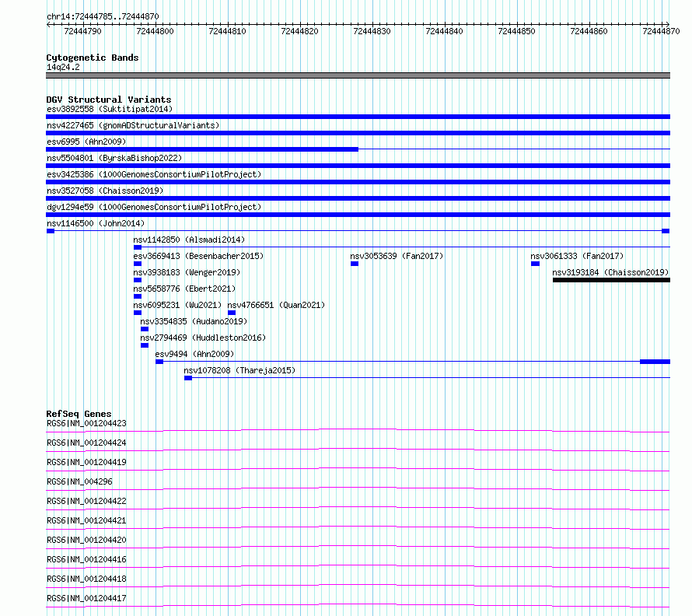Image resolution: width=692 pixels, height=616 pixels.
Task: Select nsv1142850 (Alsmadi2014) variant label
Action: [x=189, y=240]
